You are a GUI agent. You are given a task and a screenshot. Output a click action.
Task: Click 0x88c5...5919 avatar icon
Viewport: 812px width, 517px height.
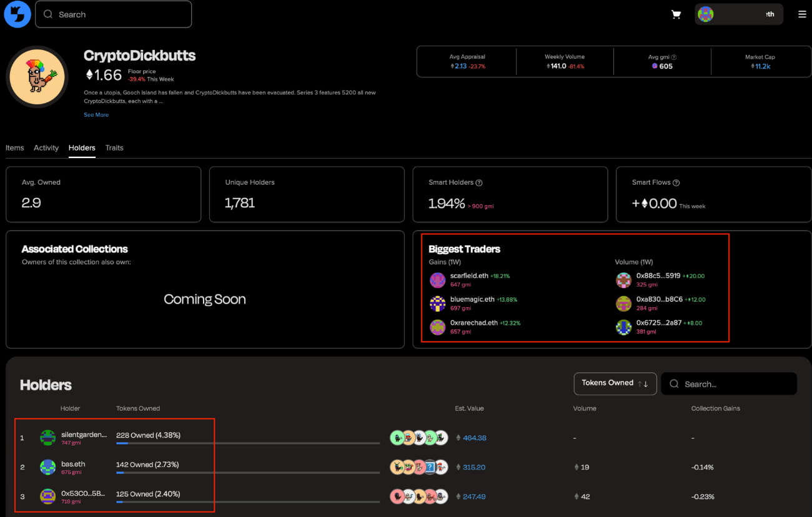624,280
